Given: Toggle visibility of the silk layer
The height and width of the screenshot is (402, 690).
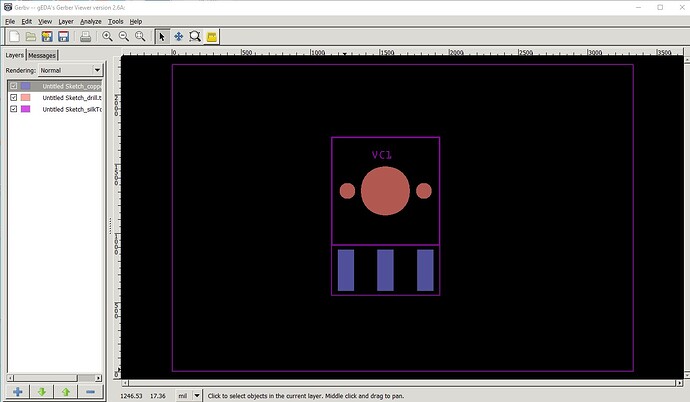Looking at the screenshot, I should pos(13,108).
